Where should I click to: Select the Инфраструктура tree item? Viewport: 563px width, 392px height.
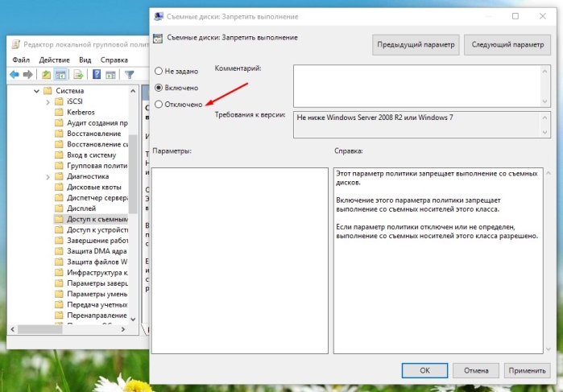pyautogui.click(x=97, y=272)
